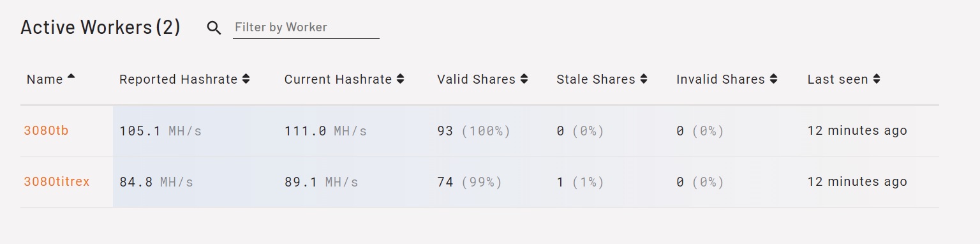Viewport: 980px width, 244px height.
Task: Click the Invalid Shares sort arrows
Action: pos(773,79)
